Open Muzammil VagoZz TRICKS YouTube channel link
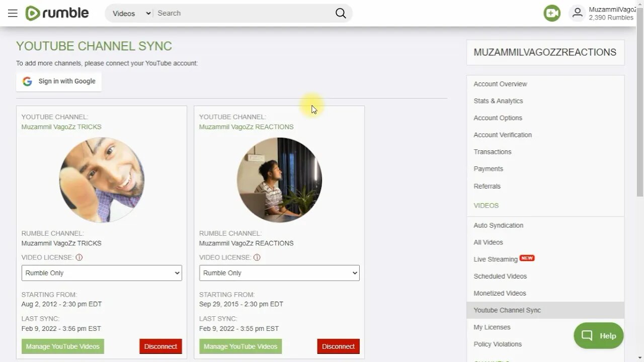The height and width of the screenshot is (362, 644). [x=61, y=127]
